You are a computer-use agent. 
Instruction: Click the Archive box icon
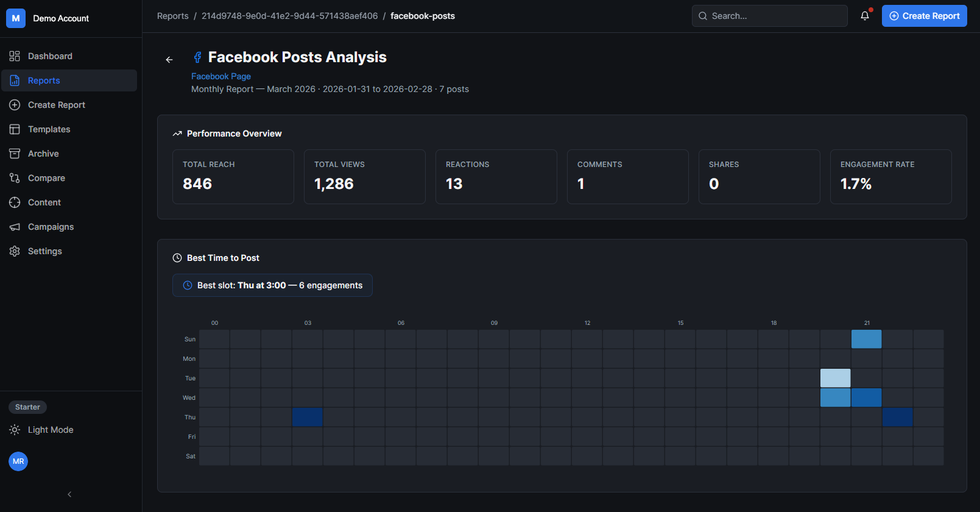tap(15, 154)
